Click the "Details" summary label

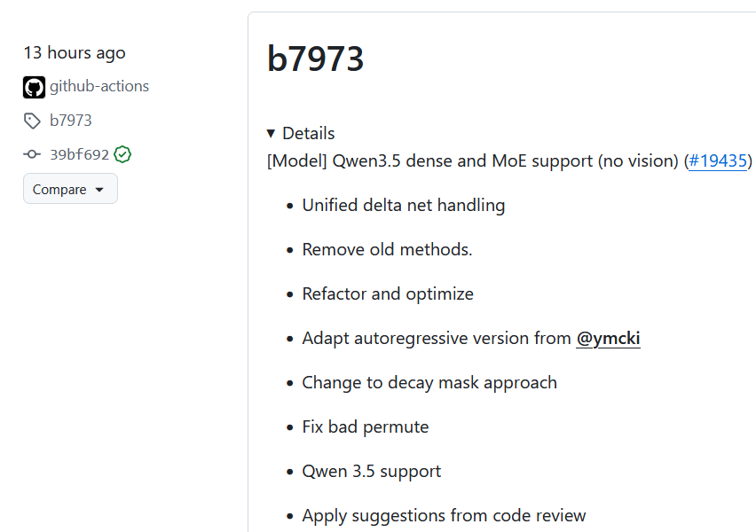coord(308,134)
